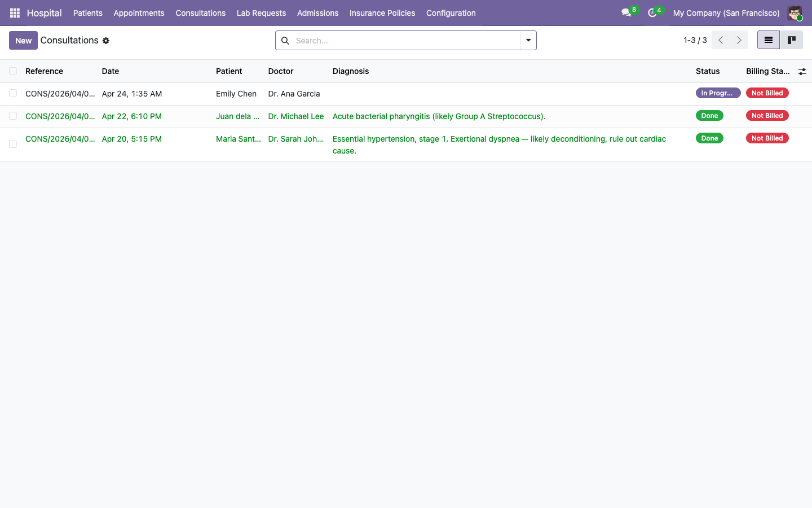Screen dimensions: 812x508
Task: Click Dr. Ana Garcia cell
Action: (x=294, y=94)
